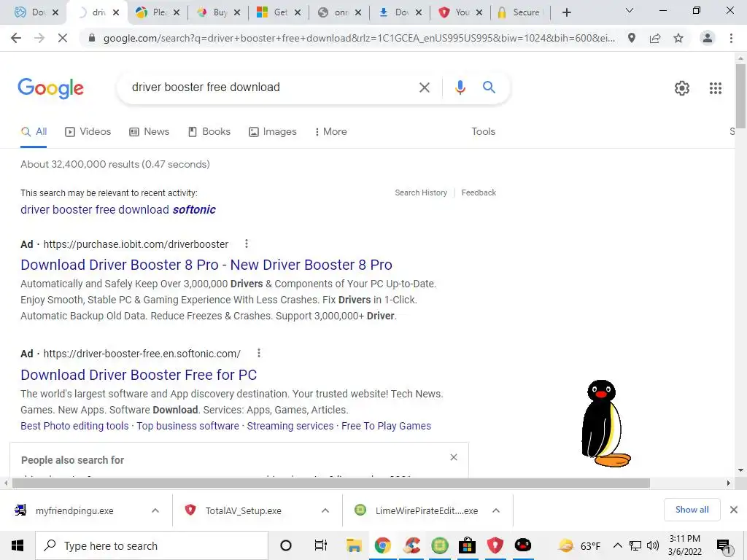Open options for the iobit ad result
Viewport: 747px width, 560px height.
[x=247, y=244]
